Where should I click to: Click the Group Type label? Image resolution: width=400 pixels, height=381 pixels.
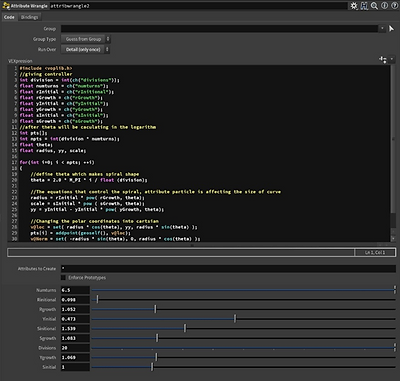tap(44, 39)
